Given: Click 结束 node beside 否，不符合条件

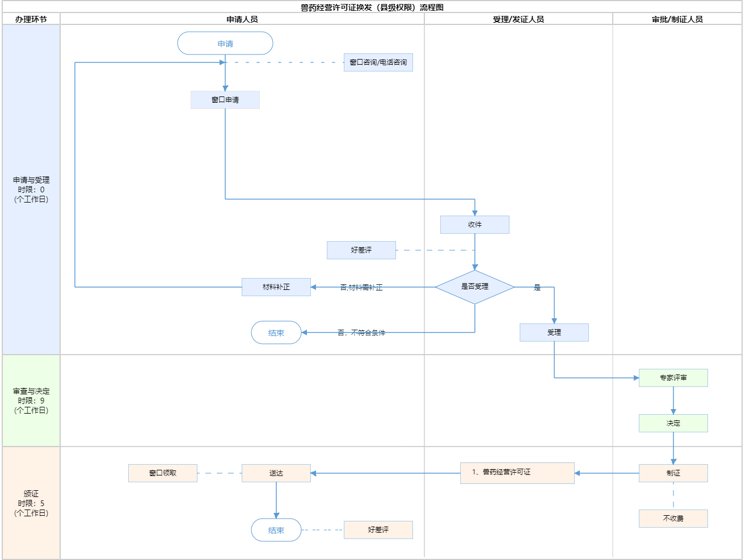Looking at the screenshot, I should [276, 333].
